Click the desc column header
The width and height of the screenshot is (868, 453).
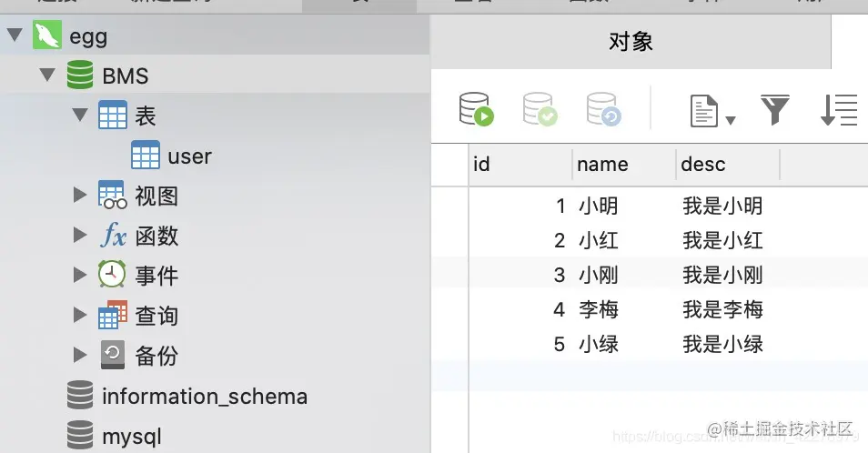click(x=727, y=165)
